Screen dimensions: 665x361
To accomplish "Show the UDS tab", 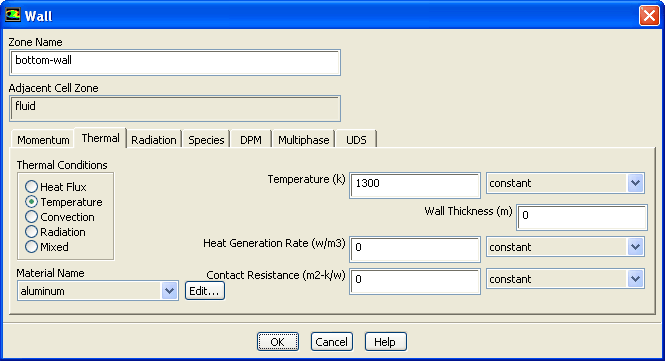I will pyautogui.click(x=356, y=140).
